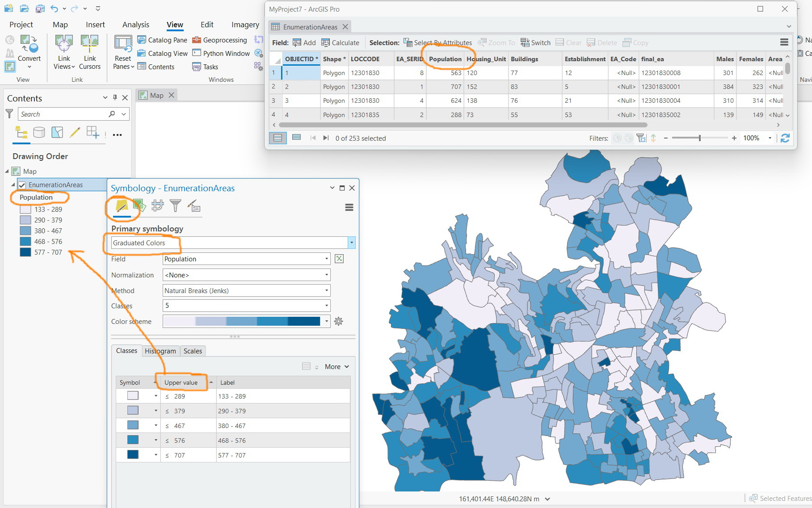Open the Primary symbology tab icon
Viewport: 812px width, 508px height.
click(122, 206)
